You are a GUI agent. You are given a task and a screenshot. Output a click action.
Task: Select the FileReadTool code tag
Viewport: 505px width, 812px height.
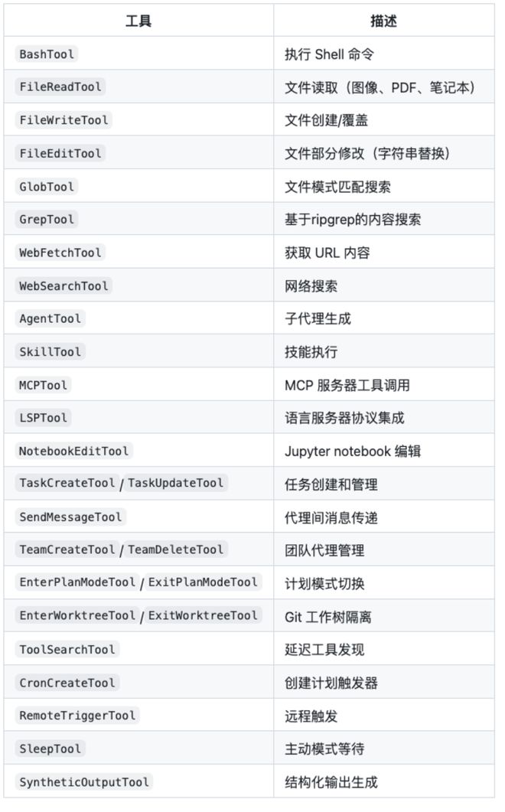60,87
